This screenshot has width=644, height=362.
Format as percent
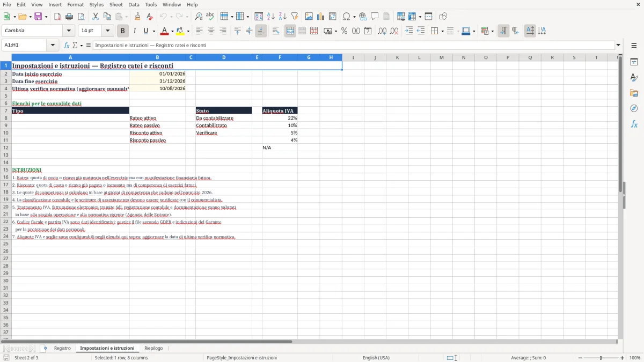pos(344,31)
